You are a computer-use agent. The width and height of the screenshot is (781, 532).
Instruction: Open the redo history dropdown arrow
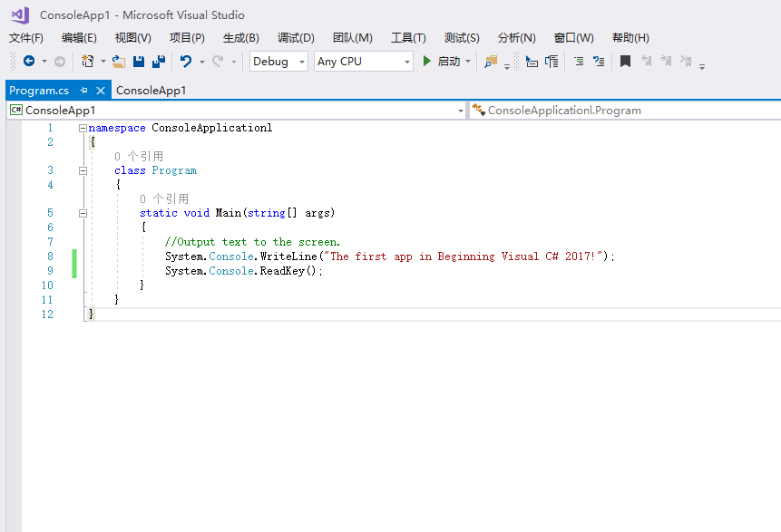click(x=234, y=62)
